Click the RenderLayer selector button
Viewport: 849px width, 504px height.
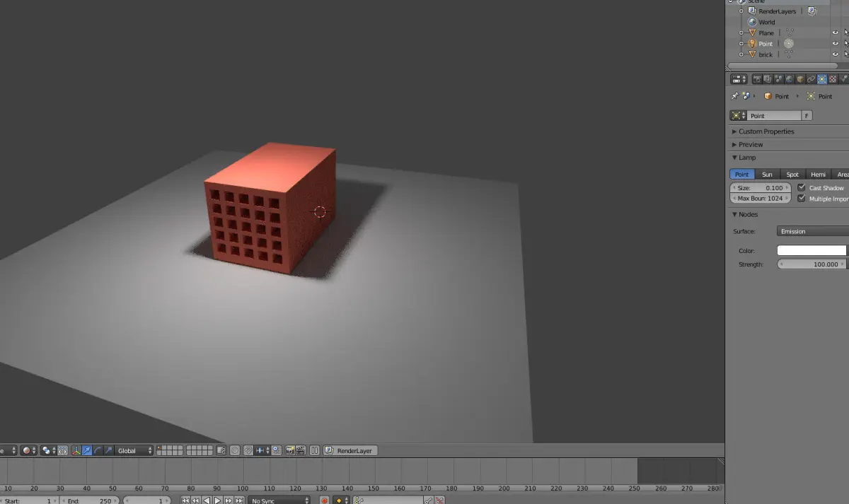tap(350, 450)
